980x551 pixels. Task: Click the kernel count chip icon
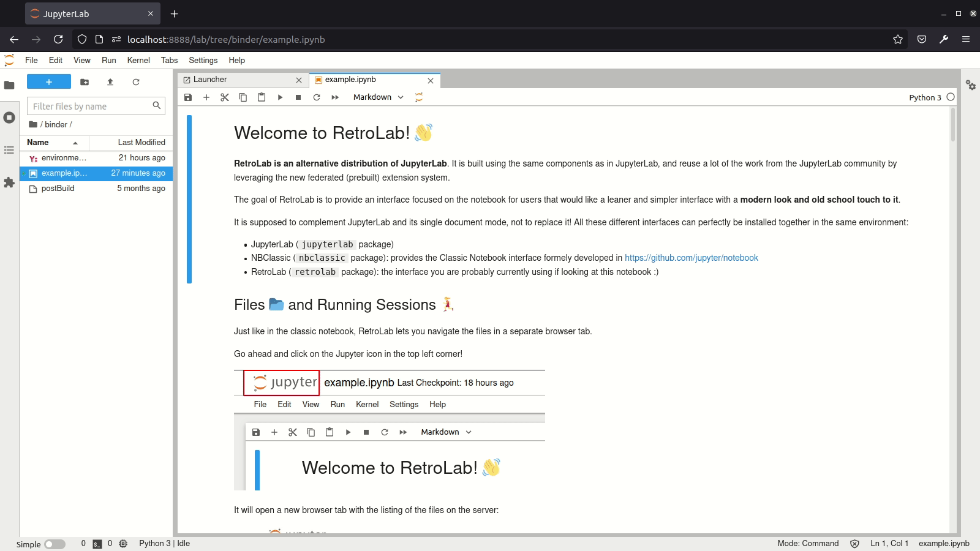123,544
